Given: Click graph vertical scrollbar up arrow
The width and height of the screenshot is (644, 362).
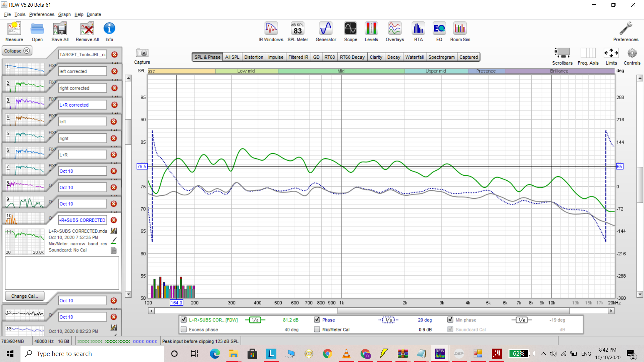Looking at the screenshot, I should (x=640, y=78).
